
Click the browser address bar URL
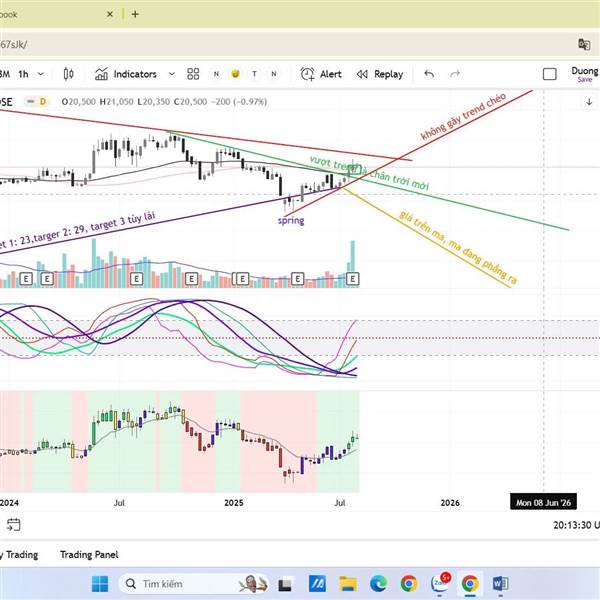(13, 44)
